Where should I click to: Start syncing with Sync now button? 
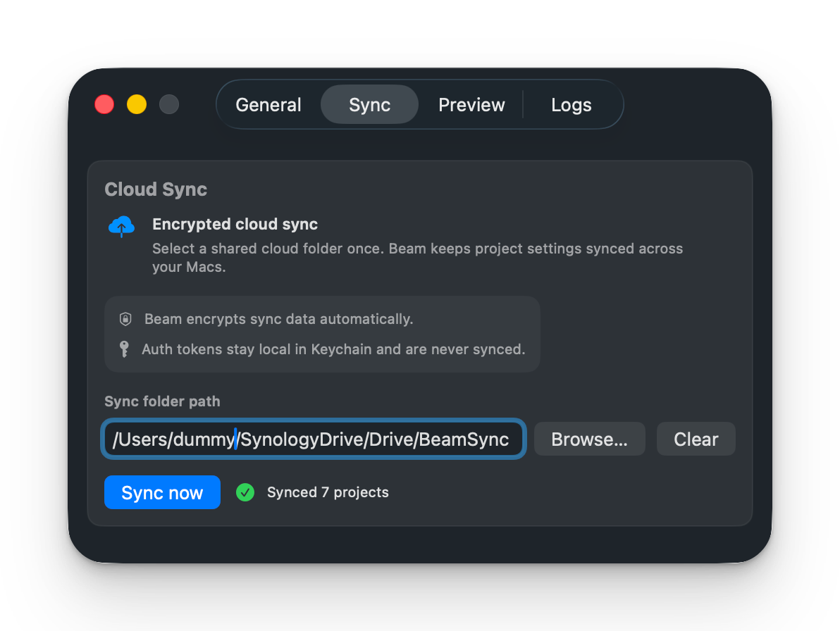coord(162,493)
